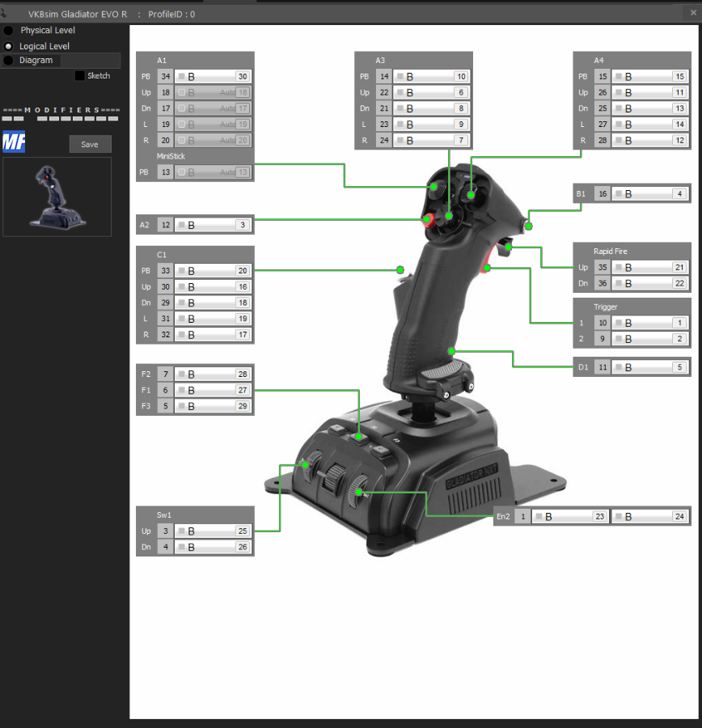Toggle the small checkbox in the A2 row
Image resolution: width=702 pixels, height=728 pixels.
[x=181, y=226]
